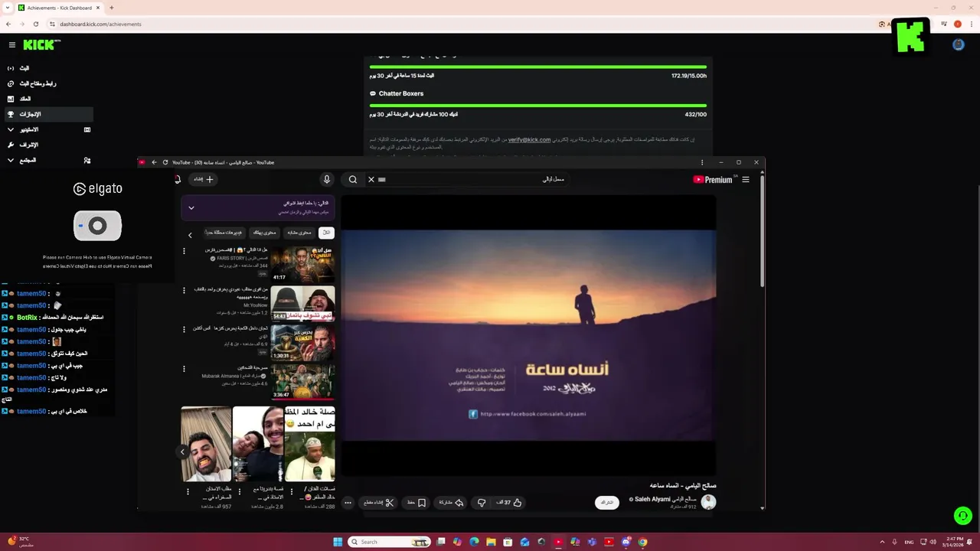This screenshot has width=980, height=551.
Task: Click the Chatter Boxers progress bar
Action: pos(537,106)
